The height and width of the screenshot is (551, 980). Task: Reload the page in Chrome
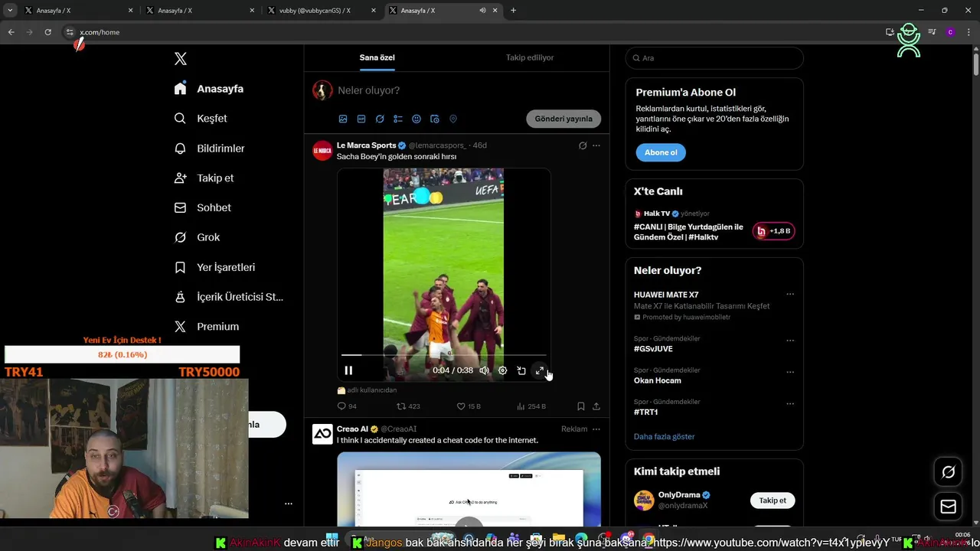point(47,32)
